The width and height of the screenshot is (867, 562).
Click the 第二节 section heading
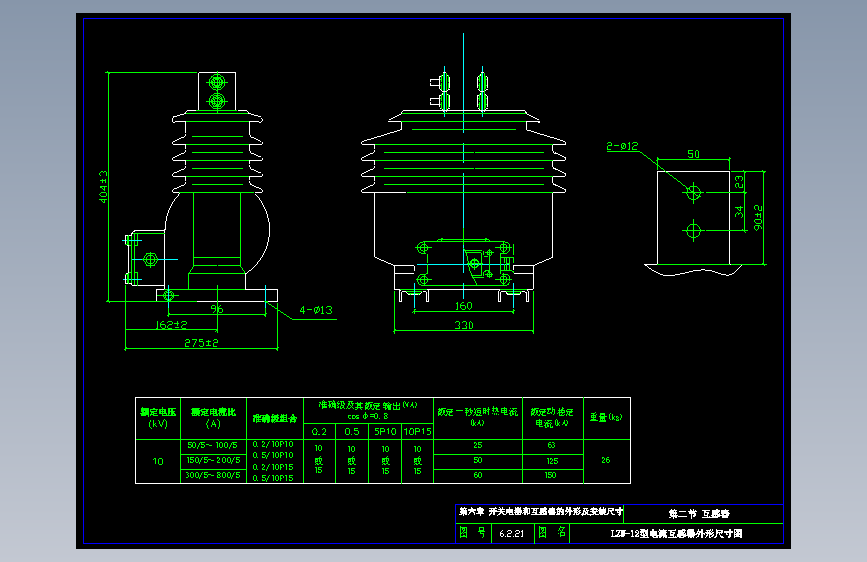coord(699,514)
